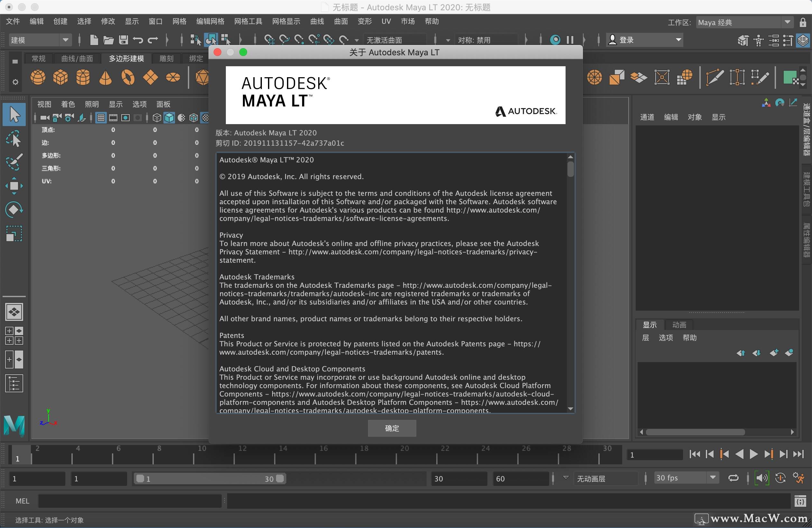Choose the Scale tool in toolbox
The width and height of the screenshot is (812, 528).
coord(14,234)
